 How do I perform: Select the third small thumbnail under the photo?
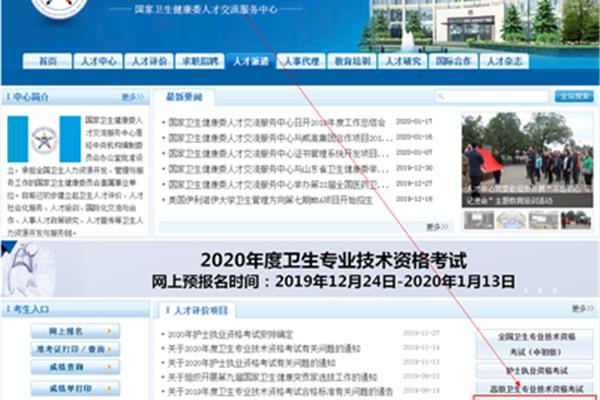click(544, 220)
